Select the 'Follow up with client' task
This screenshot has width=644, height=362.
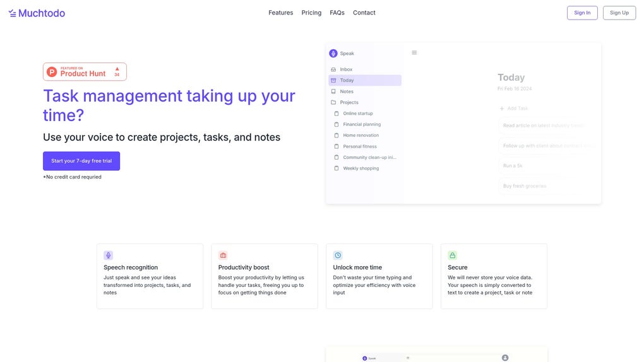[546, 146]
